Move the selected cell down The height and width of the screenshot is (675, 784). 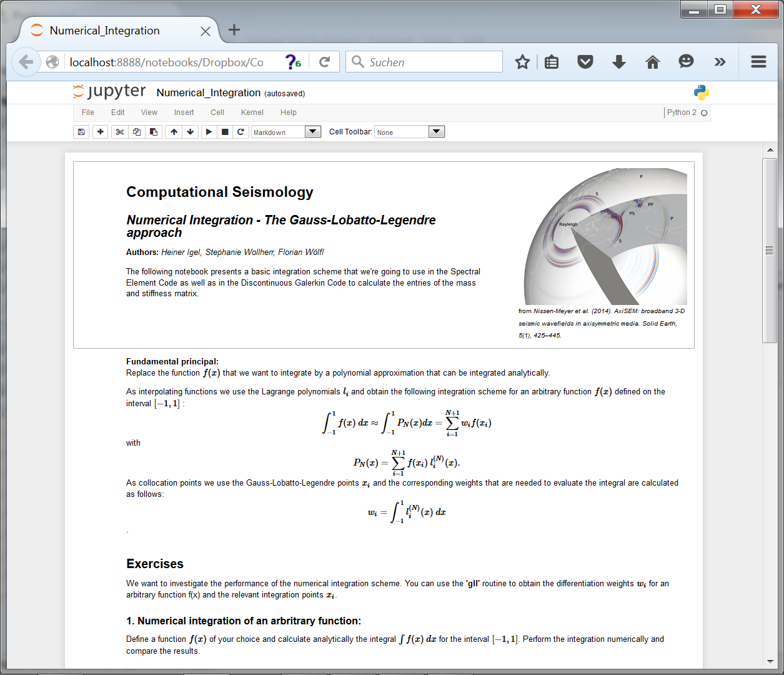pos(191,132)
